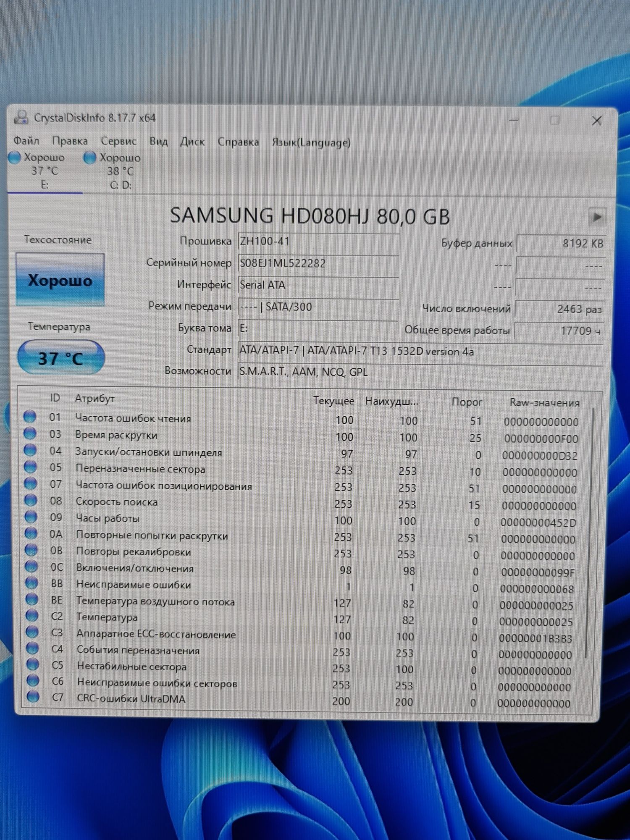Click power-on hours field 17709 ч
This screenshot has width=630, height=840.
[x=559, y=331]
